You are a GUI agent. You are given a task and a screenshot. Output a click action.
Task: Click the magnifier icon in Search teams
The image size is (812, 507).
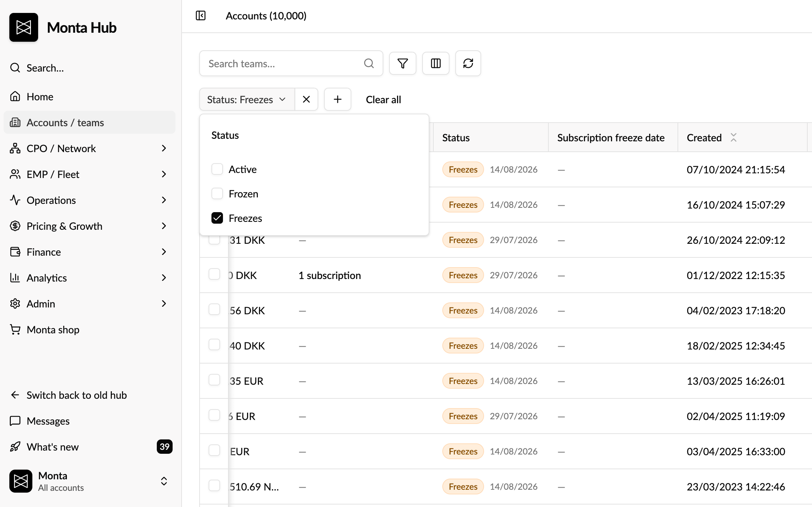click(x=369, y=64)
